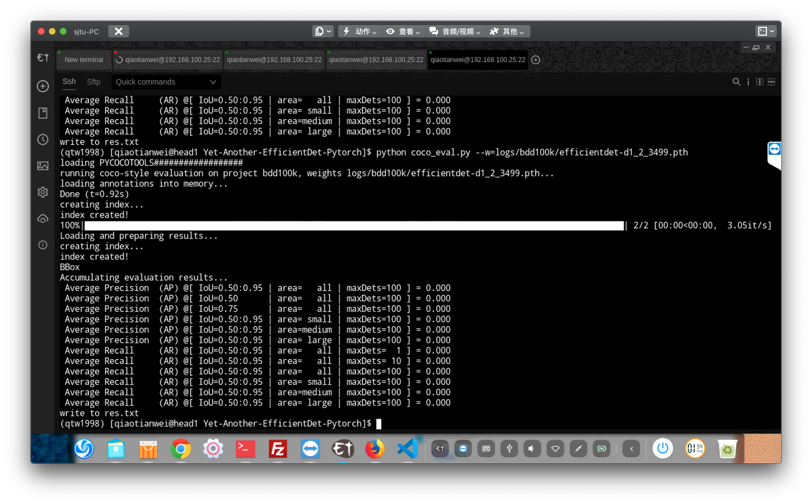The height and width of the screenshot is (504, 812).
Task: Create a new SSH connection with the plus icon
Action: (43, 86)
